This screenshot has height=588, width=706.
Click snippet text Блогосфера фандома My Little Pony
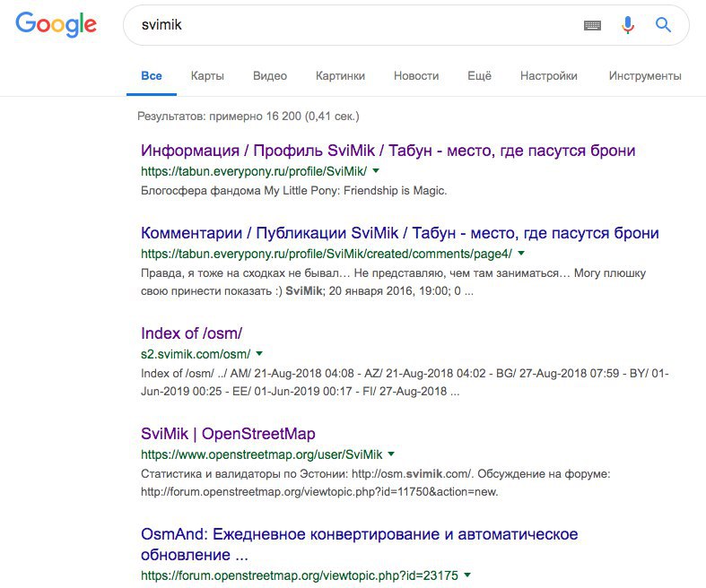pyautogui.click(x=293, y=190)
